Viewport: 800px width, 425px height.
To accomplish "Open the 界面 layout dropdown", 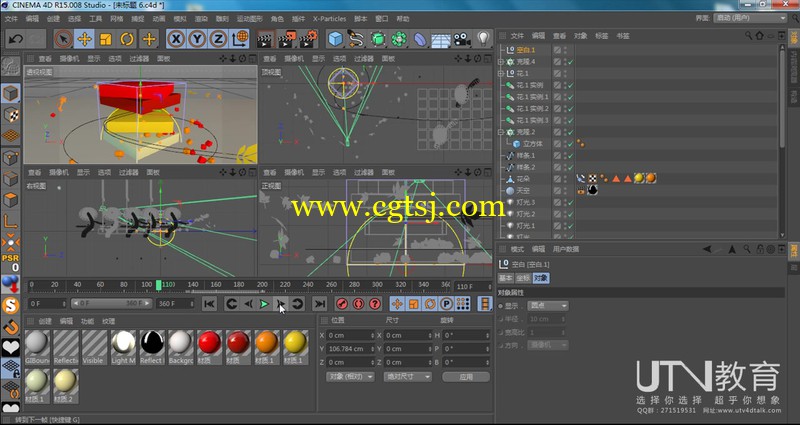I will 752,18.
